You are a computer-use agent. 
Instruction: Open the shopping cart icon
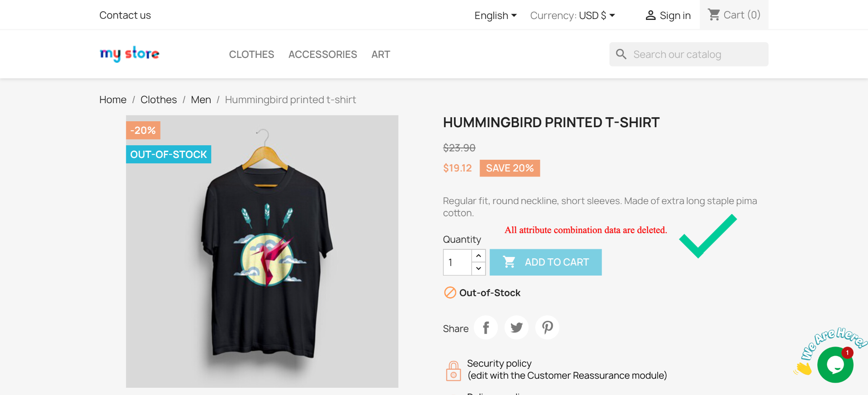tap(714, 15)
